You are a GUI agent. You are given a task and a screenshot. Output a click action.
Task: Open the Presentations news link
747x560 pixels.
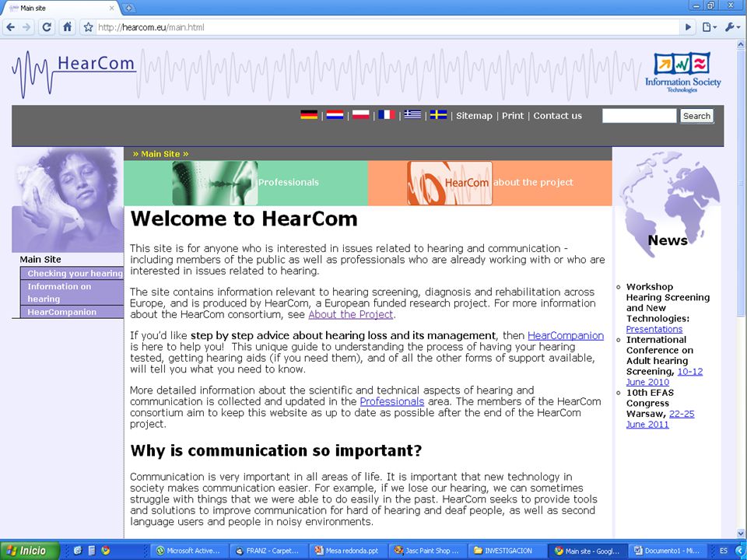654,329
